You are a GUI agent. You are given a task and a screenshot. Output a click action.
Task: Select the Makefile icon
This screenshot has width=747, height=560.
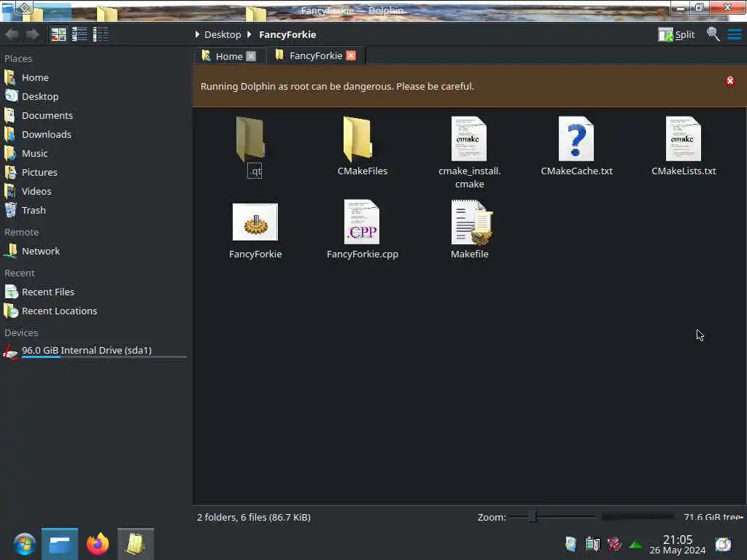pos(472,222)
